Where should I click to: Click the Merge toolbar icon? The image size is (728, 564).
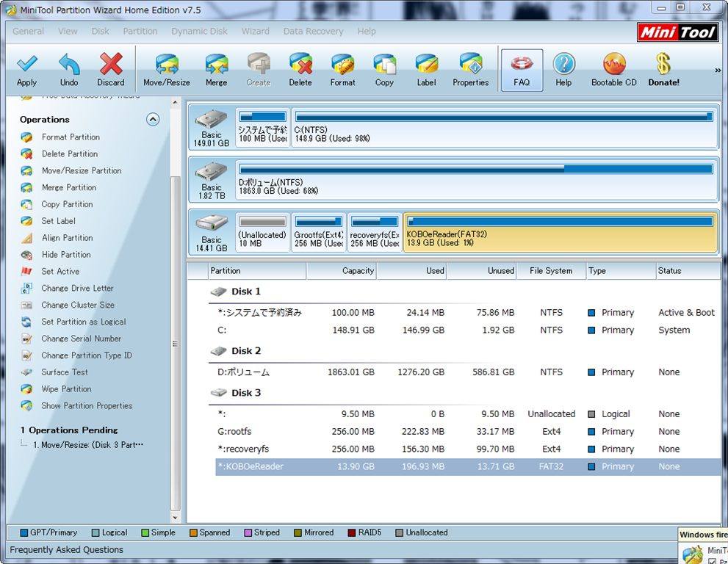(x=217, y=70)
